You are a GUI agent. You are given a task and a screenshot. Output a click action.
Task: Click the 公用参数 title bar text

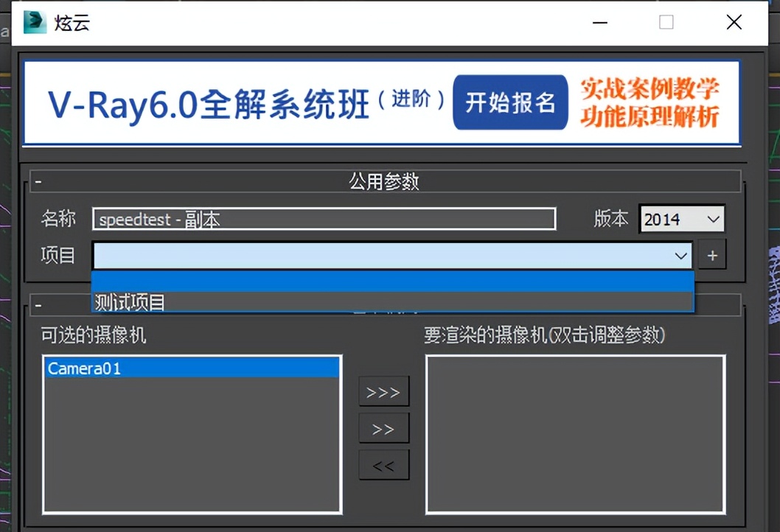[383, 181]
